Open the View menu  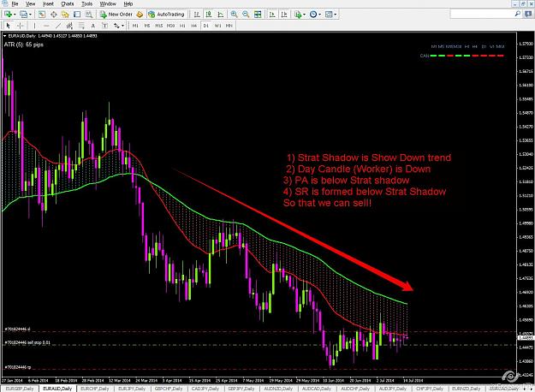point(30,3)
